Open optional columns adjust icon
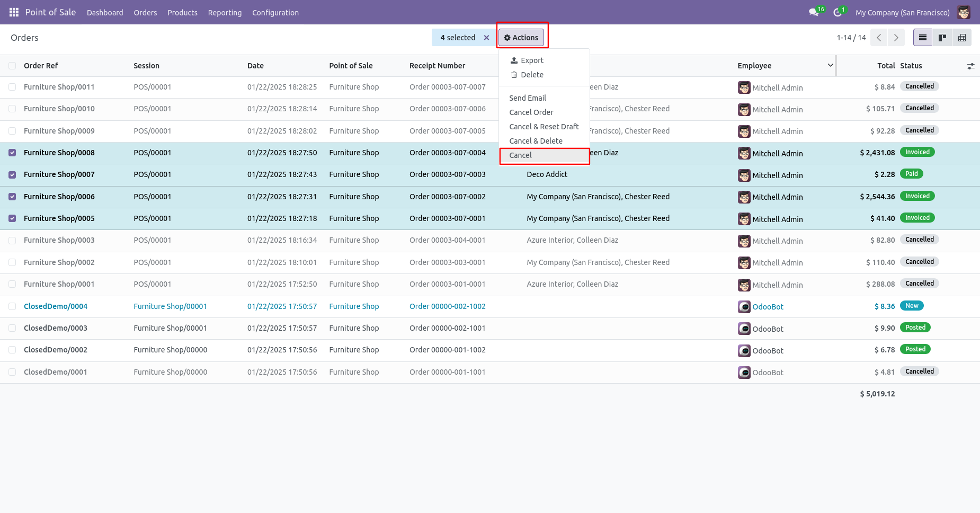The width and height of the screenshot is (980, 513). coord(970,66)
